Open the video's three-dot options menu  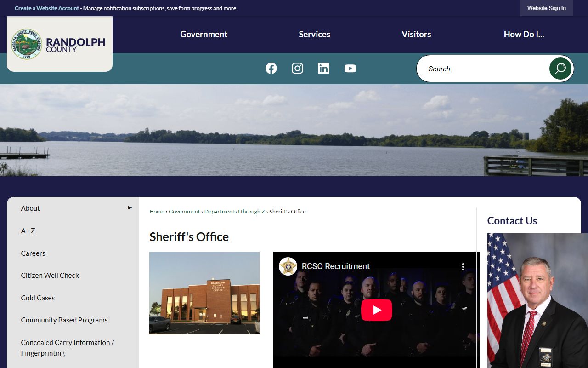click(463, 266)
